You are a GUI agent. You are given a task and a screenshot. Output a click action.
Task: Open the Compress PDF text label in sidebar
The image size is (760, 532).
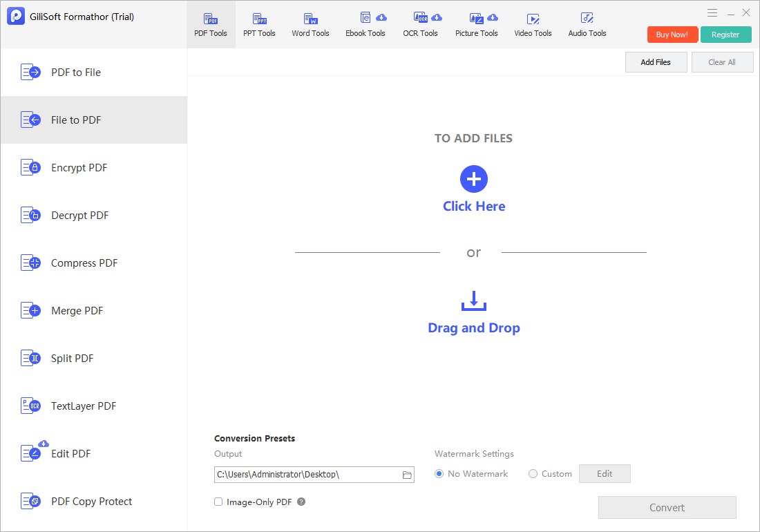pos(84,263)
